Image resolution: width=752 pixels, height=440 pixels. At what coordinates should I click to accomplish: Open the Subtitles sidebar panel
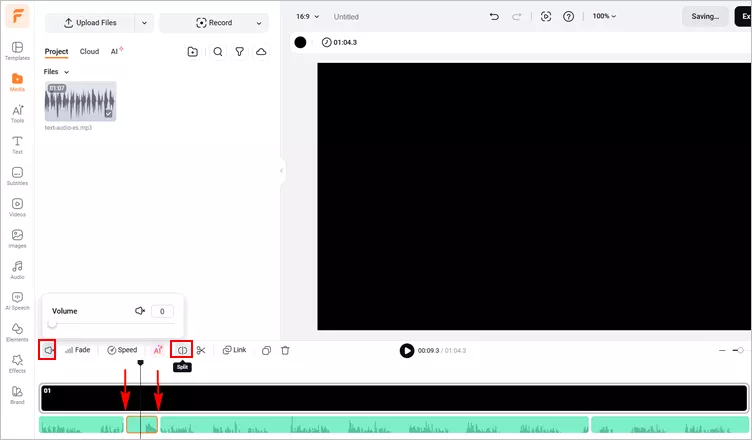click(17, 176)
